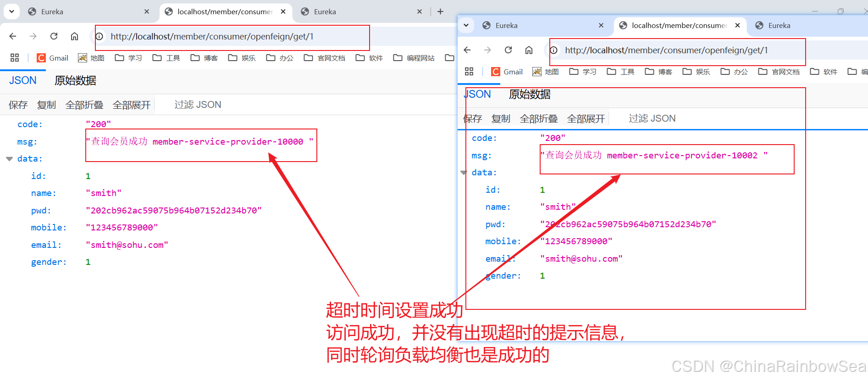Screen dimensions: 868x381
Task: Open 编程网站 bookmark folder in left window
Action: point(415,58)
